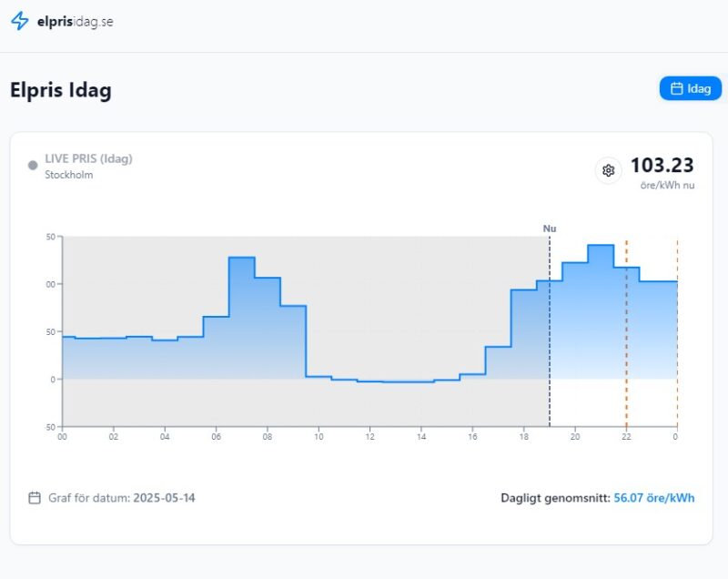Click the 103.23 current price value
The image size is (728, 579).
pyautogui.click(x=662, y=166)
